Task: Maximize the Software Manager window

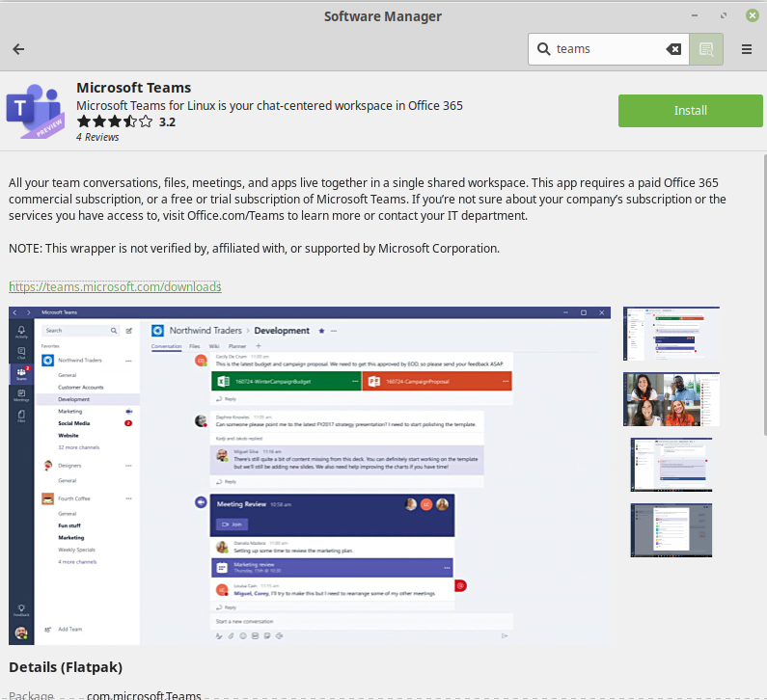Action: pos(724,15)
